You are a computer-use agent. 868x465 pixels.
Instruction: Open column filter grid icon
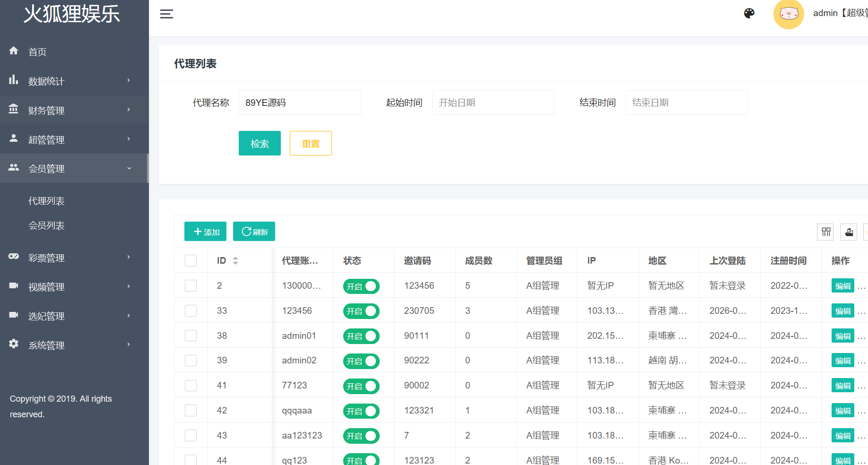coord(825,232)
